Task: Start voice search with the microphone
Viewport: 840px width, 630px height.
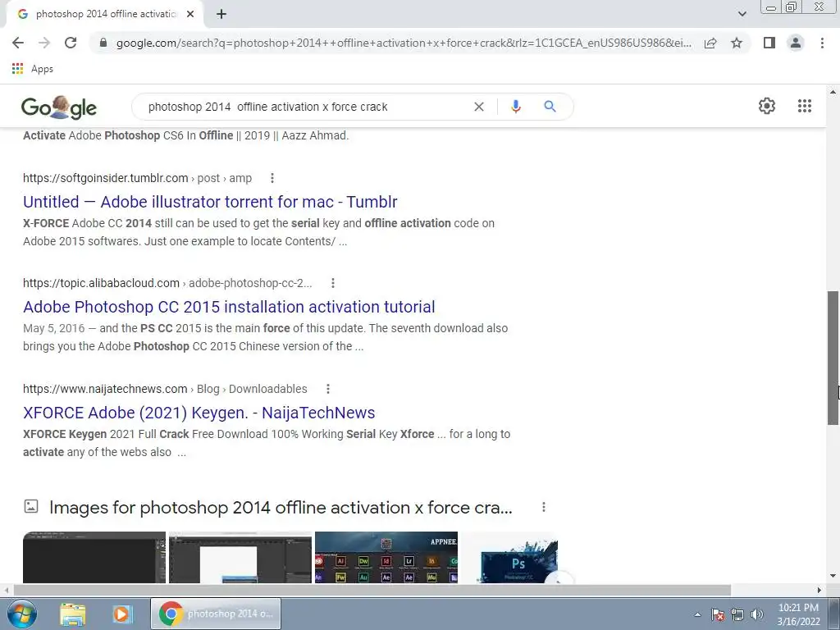Action: 515,107
